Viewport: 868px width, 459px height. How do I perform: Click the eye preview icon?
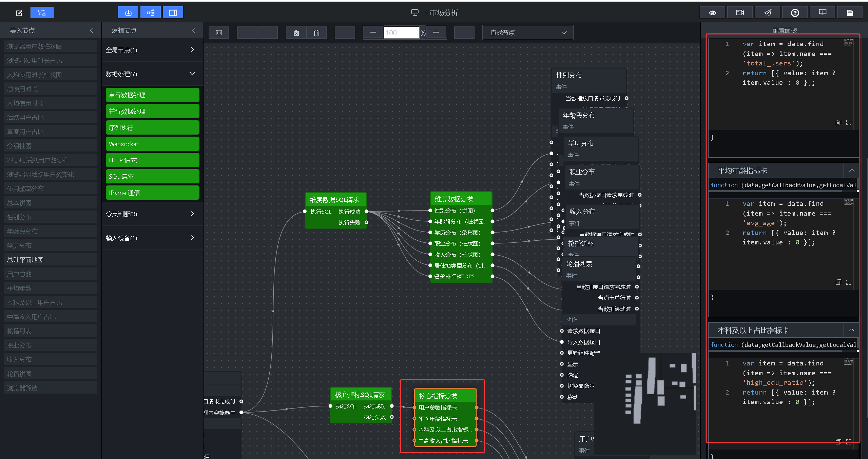(x=713, y=13)
